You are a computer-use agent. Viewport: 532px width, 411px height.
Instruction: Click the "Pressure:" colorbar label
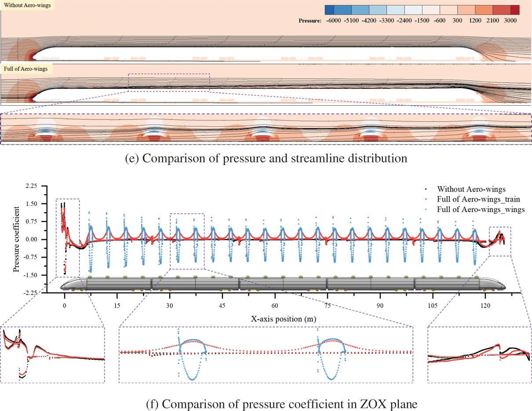point(310,21)
